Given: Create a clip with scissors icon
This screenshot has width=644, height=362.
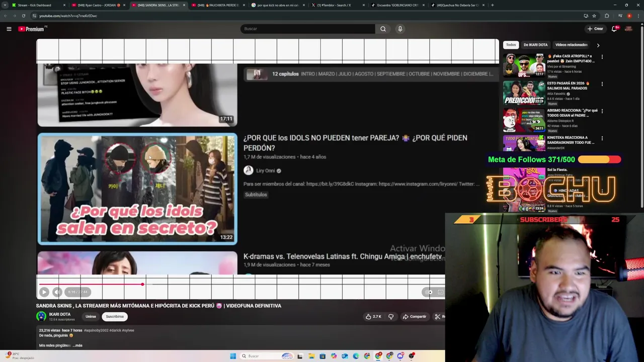Looking at the screenshot, I should click(x=439, y=317).
